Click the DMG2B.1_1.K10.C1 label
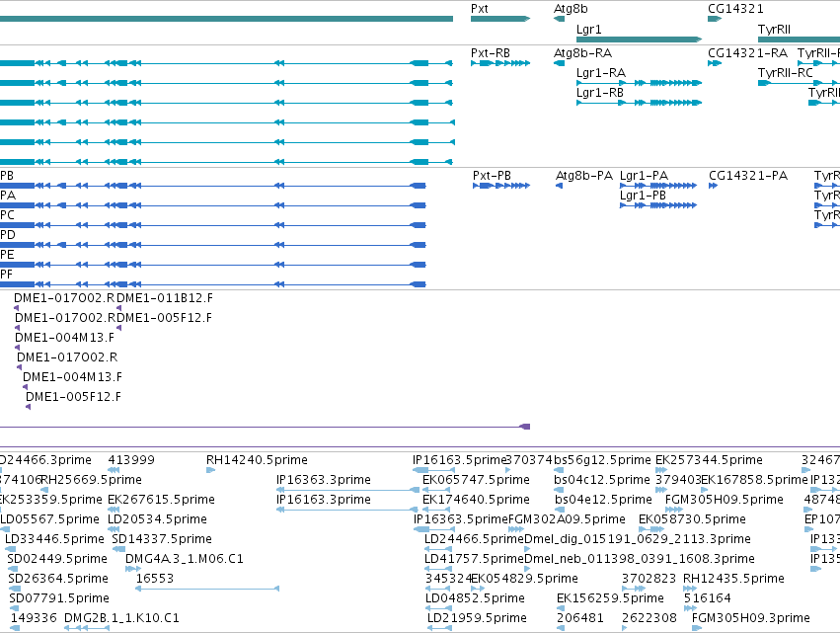This screenshot has height=633, width=840. click(x=121, y=618)
